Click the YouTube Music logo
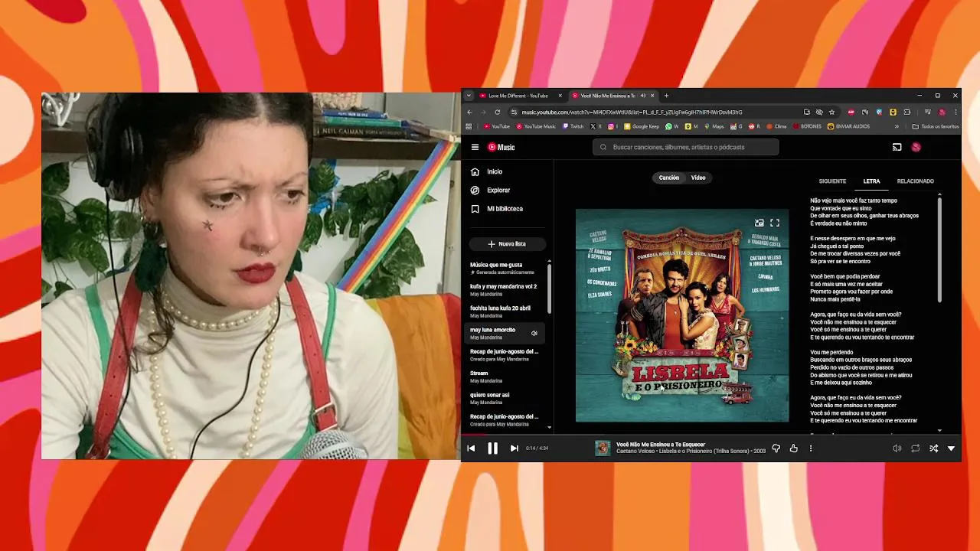 click(x=501, y=147)
